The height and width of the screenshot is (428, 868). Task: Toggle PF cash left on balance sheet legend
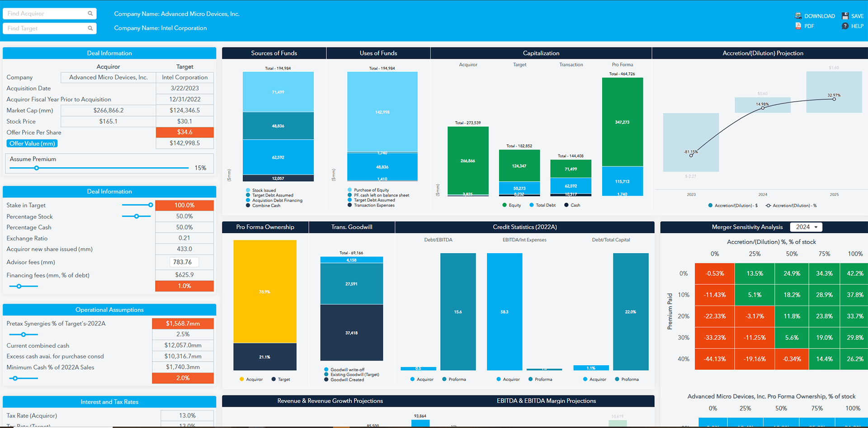(x=350, y=195)
